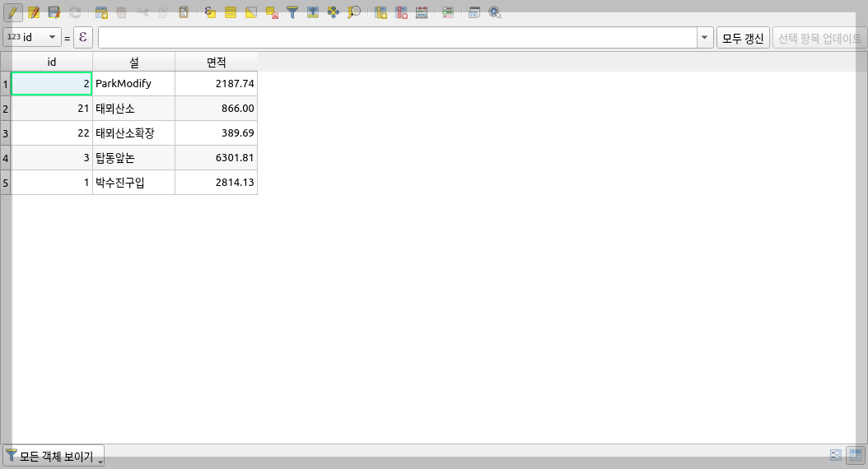Switch to table view
Image resolution: width=868 pixels, height=469 pixels.
(856, 455)
